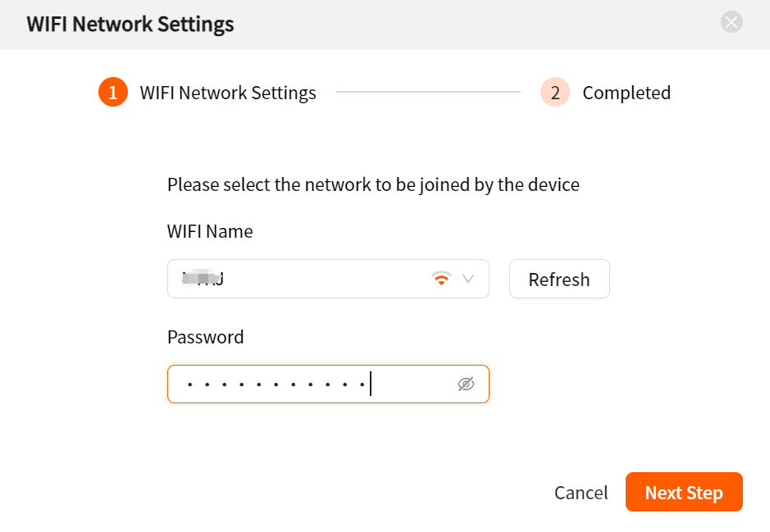
Task: Click the WIFI Network Settings step label
Action: (228, 93)
